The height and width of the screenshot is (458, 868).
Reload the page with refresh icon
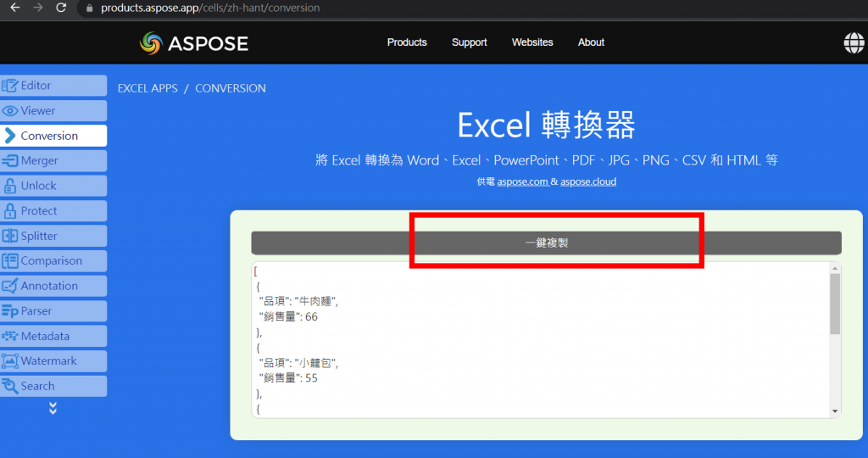tap(61, 8)
